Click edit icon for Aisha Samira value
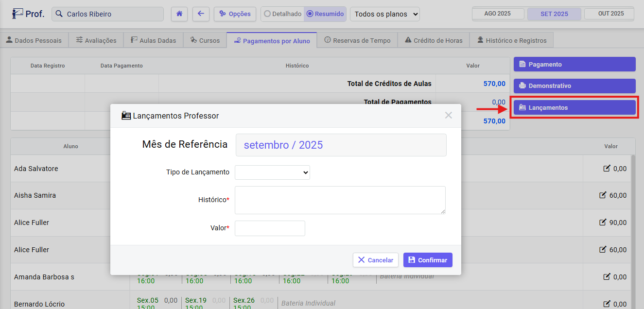Screen dimensions: 644x309 (603, 195)
